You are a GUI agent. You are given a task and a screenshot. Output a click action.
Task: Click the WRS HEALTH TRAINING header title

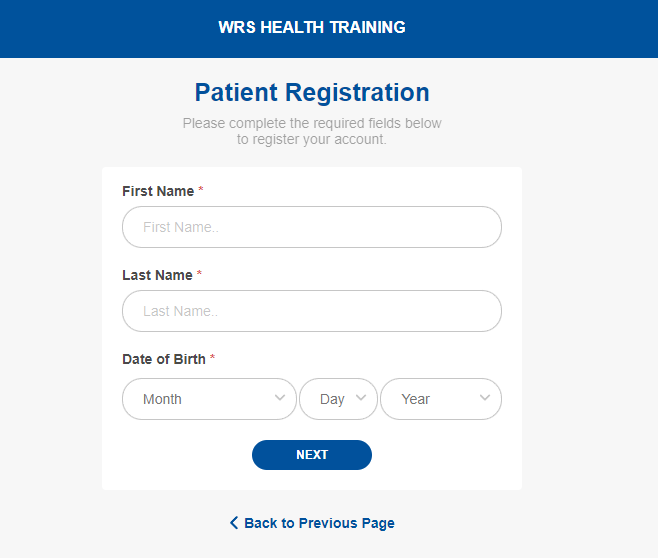(312, 28)
